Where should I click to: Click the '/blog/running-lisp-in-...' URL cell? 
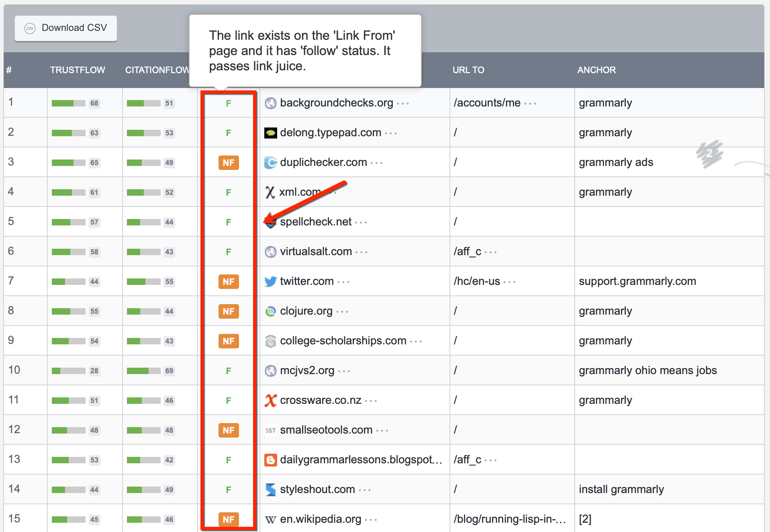click(x=510, y=519)
